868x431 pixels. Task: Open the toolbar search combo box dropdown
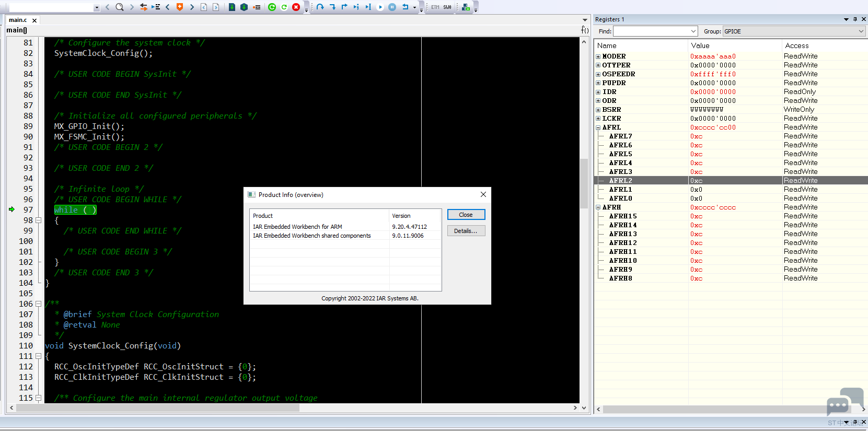coord(97,8)
